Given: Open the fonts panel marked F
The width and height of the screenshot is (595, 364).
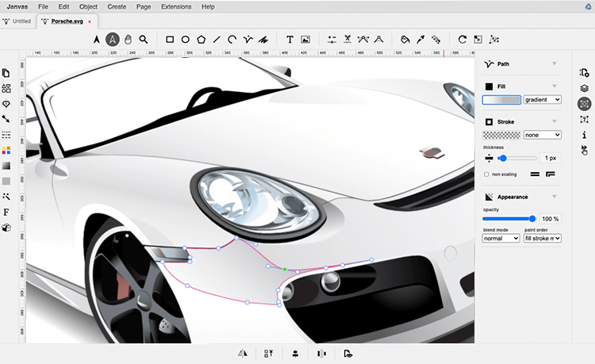Looking at the screenshot, I should pyautogui.click(x=6, y=213).
